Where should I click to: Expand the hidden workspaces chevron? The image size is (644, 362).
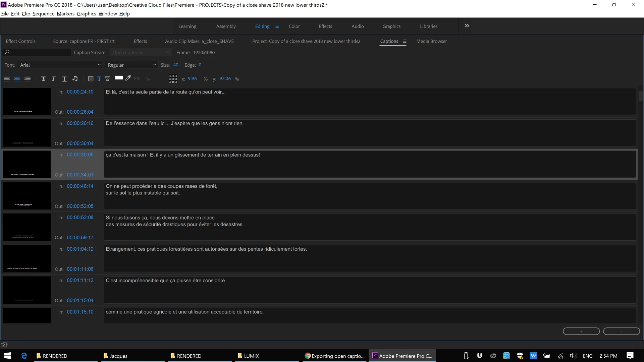(x=467, y=26)
